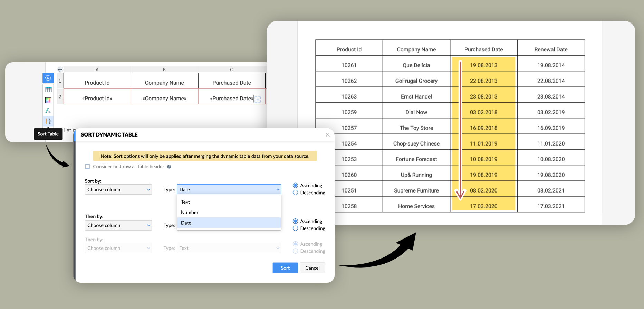Choose Text from the Type list
This screenshot has width=644, height=309.
[x=186, y=202]
